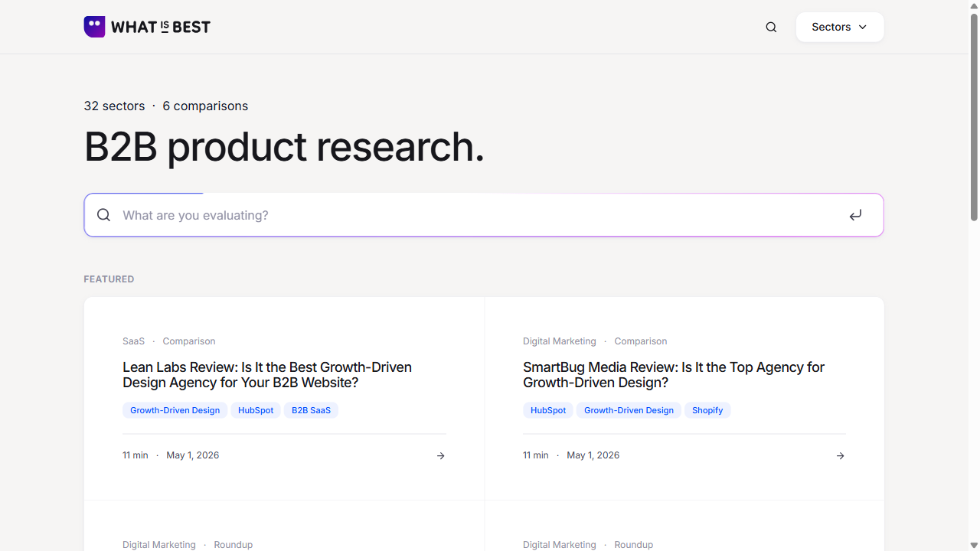Click Digital Marketing label on SmartBug card
Image resolution: width=980 pixels, height=551 pixels.
(560, 341)
